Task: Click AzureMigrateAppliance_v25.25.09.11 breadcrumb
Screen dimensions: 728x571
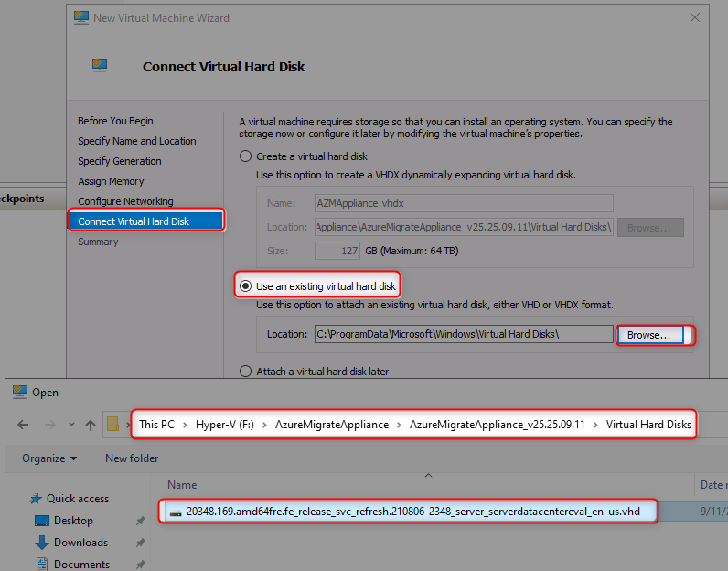Action: [498, 425]
